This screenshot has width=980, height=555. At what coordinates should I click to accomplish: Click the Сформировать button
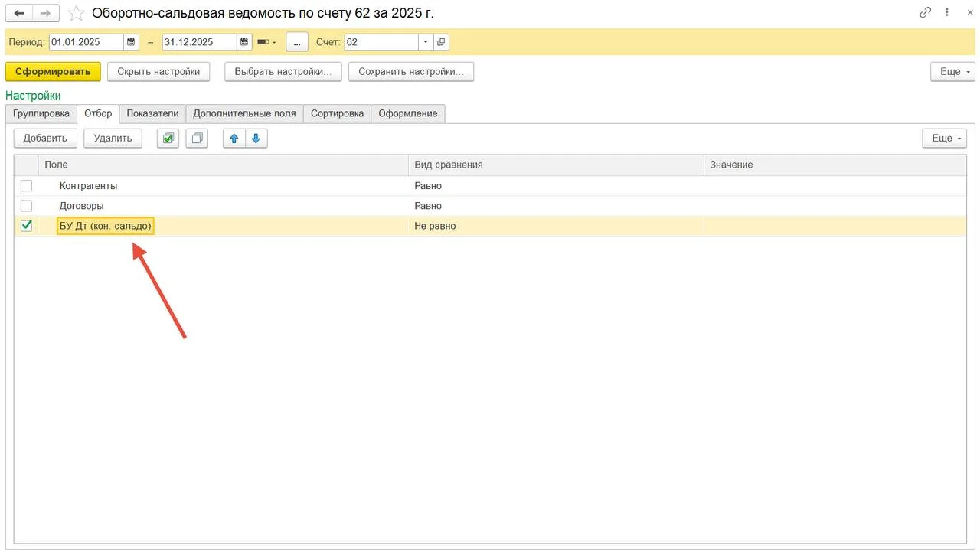pos(53,71)
